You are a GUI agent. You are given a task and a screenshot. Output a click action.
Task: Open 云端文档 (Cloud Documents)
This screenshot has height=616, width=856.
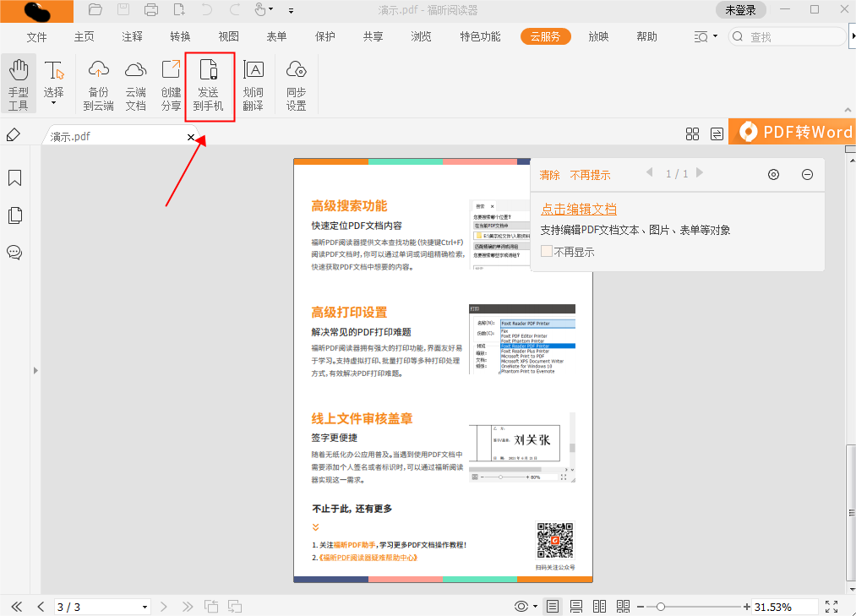pos(135,84)
